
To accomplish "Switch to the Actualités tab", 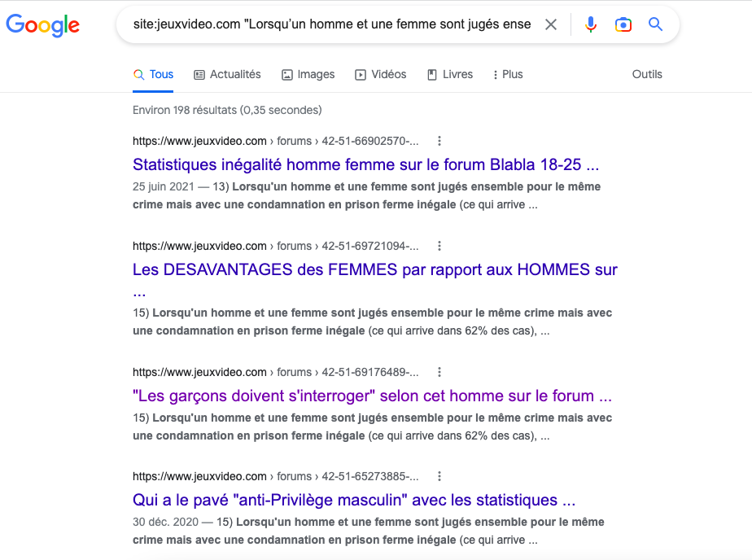I will point(227,74).
